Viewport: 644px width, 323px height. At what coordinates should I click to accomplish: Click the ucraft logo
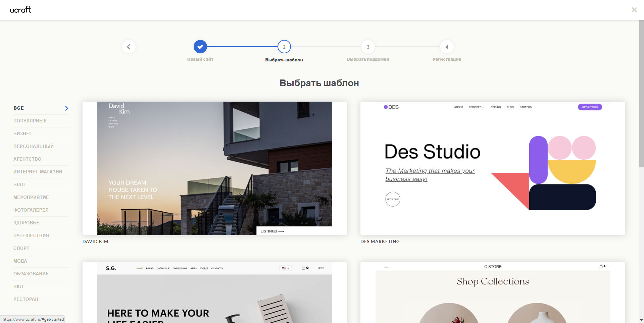(20, 10)
